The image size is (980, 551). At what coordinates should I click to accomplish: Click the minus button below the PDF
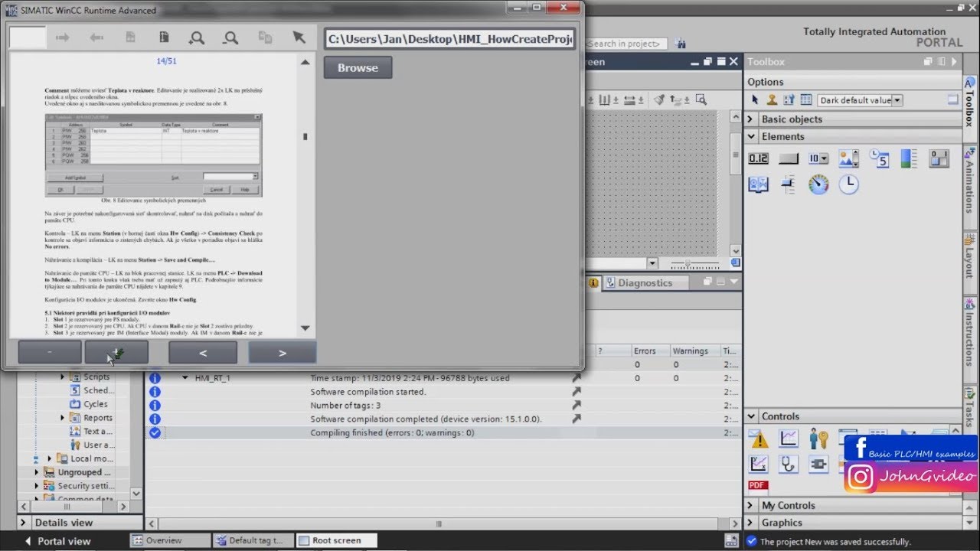click(x=50, y=353)
